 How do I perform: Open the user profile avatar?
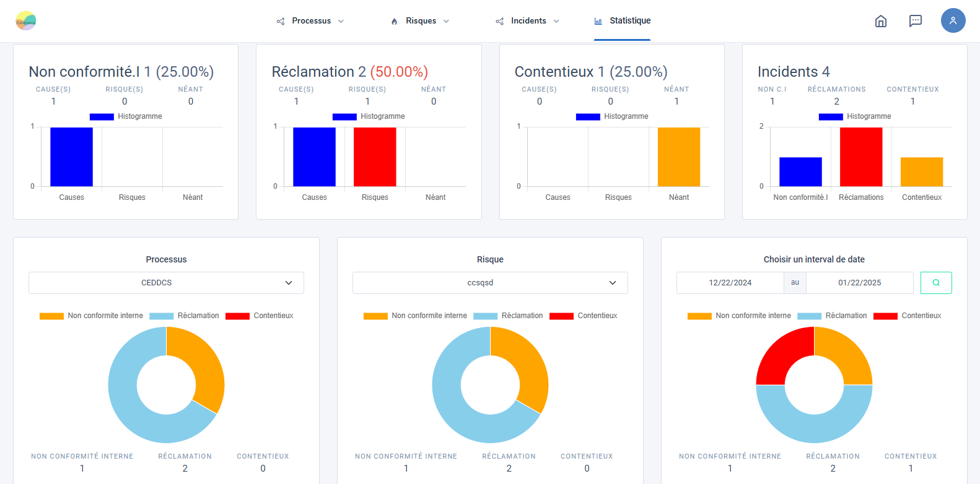click(x=953, y=20)
